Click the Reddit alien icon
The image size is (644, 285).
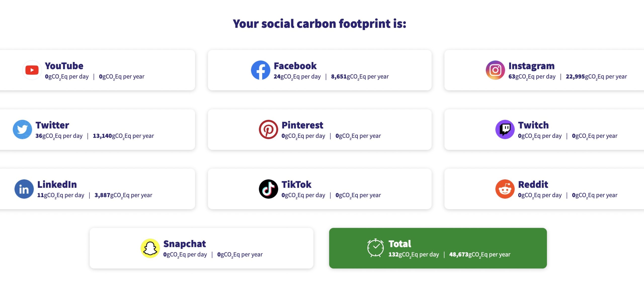click(505, 189)
